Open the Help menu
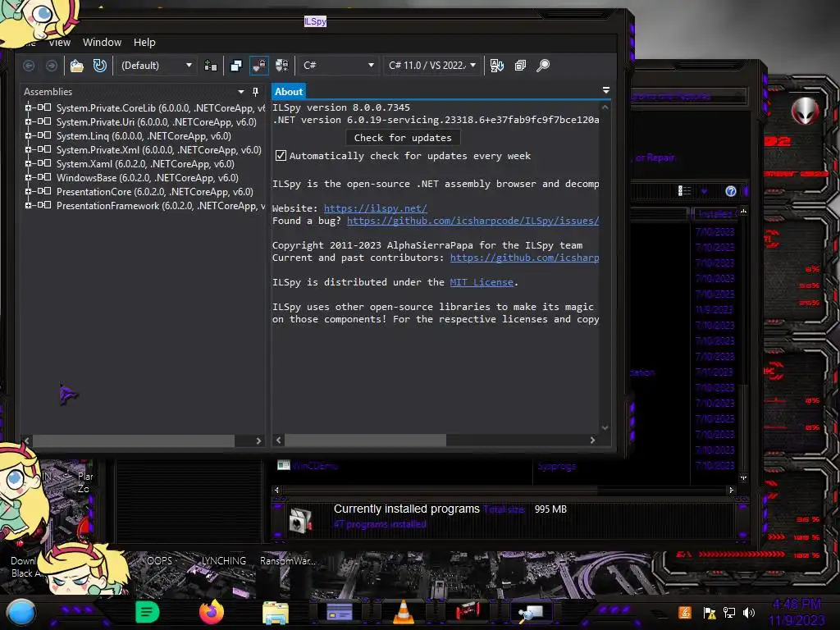 [x=144, y=43]
